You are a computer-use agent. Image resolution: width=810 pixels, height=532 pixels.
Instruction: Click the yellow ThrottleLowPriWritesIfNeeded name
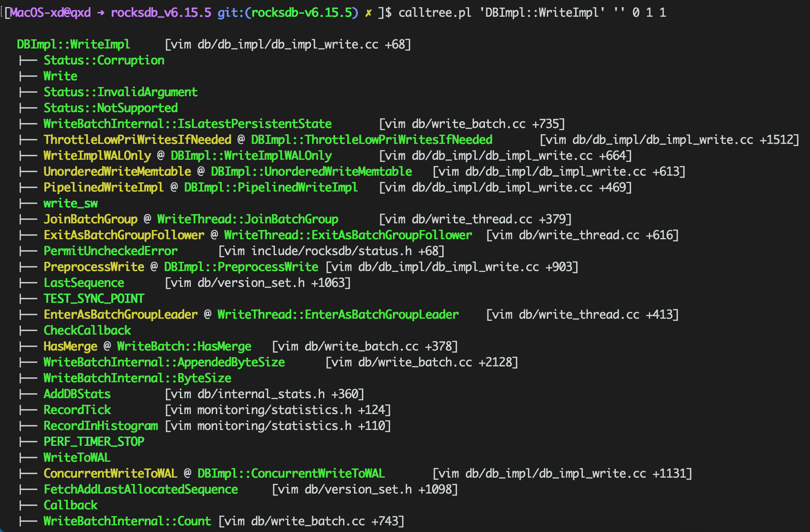pos(138,140)
